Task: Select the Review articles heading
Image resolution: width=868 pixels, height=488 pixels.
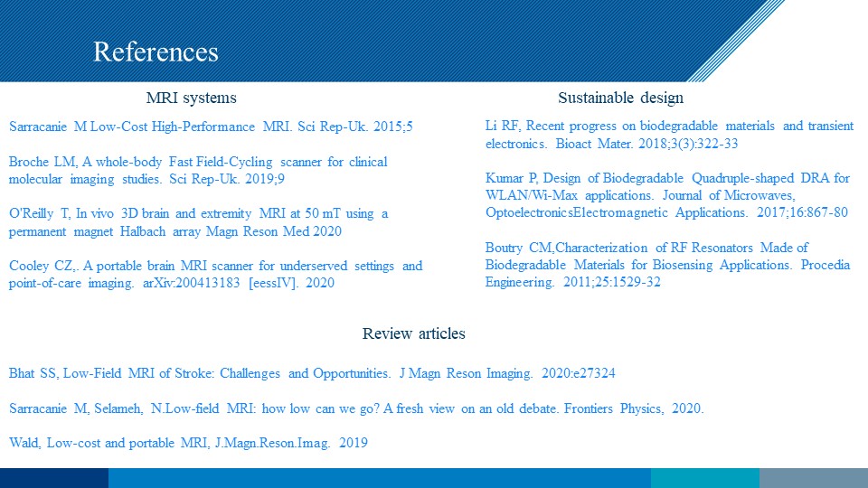Action: pyautogui.click(x=413, y=333)
